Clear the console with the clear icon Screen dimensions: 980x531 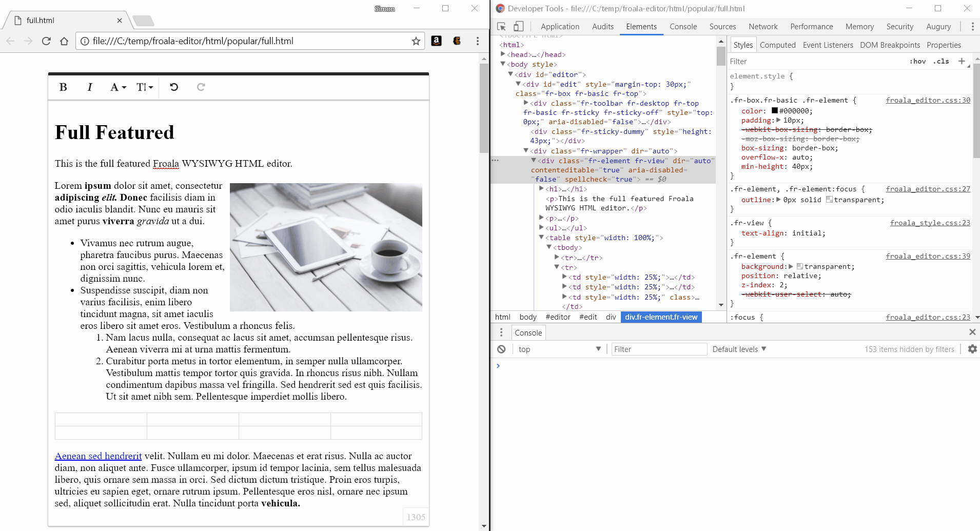pos(501,349)
